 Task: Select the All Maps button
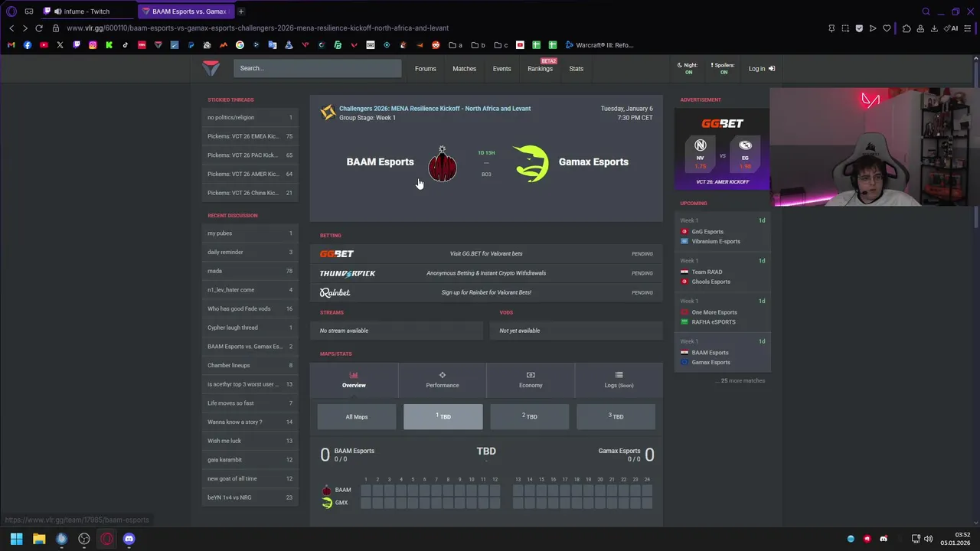click(x=357, y=417)
